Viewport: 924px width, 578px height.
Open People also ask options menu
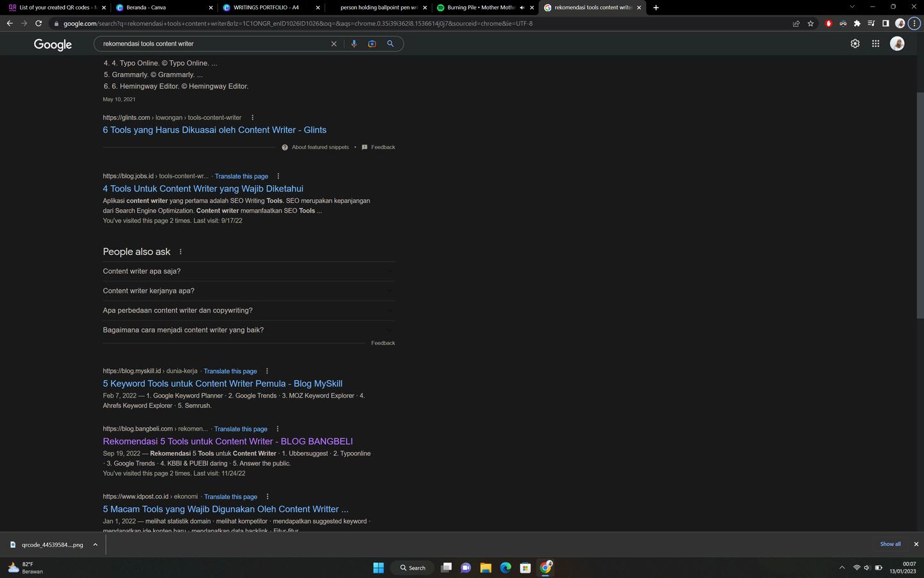click(x=180, y=252)
